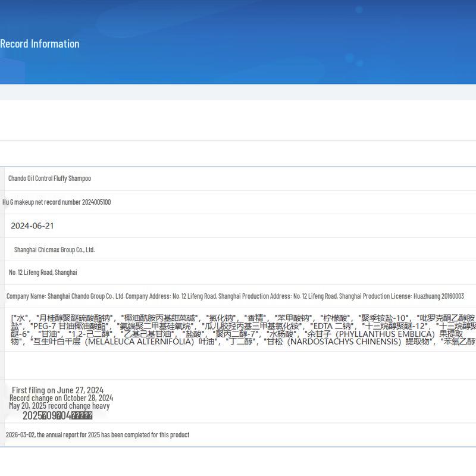Click the garbled 2025 09 04 history entry

(x=57, y=415)
